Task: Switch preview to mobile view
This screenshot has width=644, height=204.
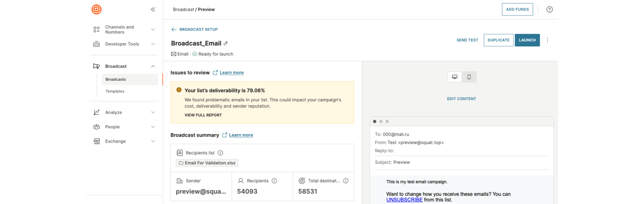Action: 469,77
